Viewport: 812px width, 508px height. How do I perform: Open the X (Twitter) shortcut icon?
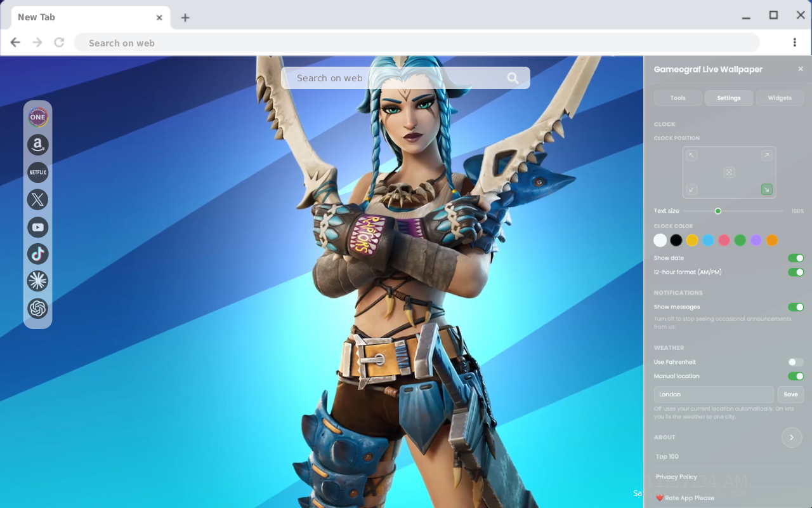pyautogui.click(x=38, y=199)
